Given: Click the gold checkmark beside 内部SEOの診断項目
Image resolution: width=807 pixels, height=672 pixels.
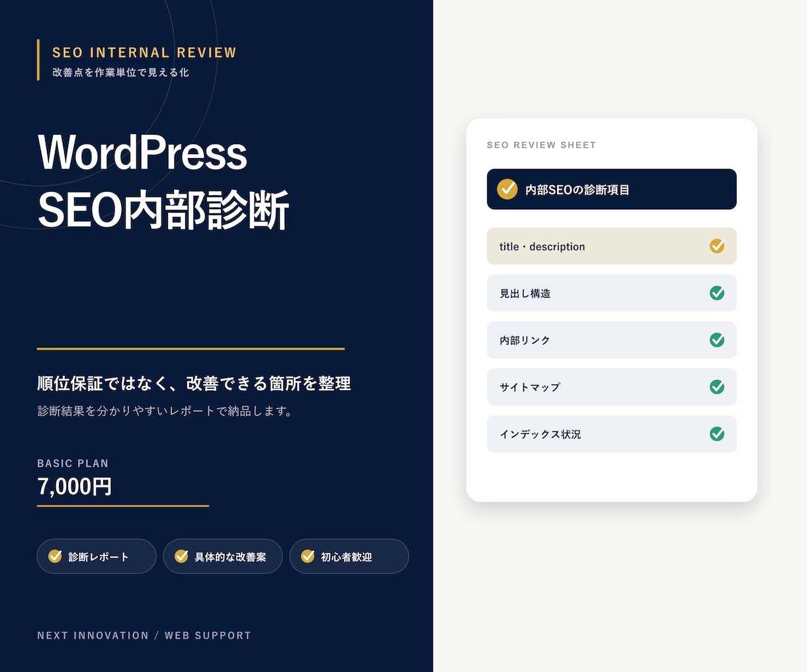Looking at the screenshot, I should pyautogui.click(x=507, y=189).
